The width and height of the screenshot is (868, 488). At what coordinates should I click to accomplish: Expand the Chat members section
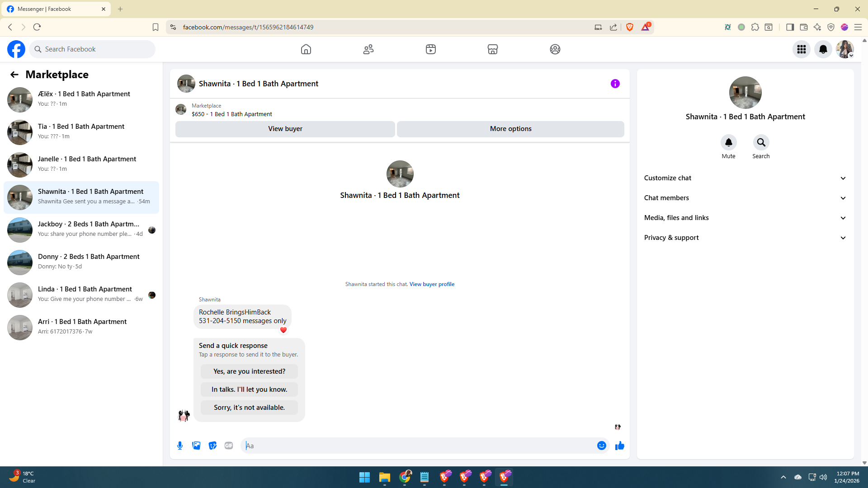click(745, 198)
